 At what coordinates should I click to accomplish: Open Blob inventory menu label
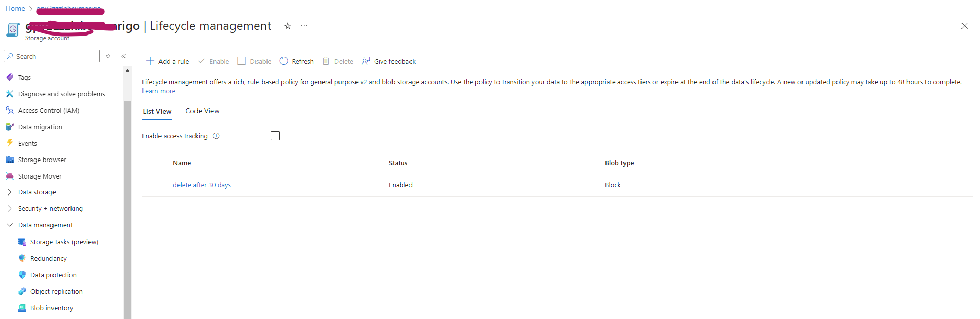(x=51, y=308)
